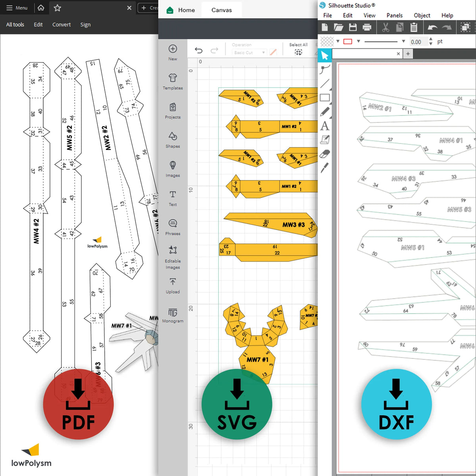Expand the fill pattern dropdown arrow
This screenshot has width=476, height=476.
click(x=338, y=41)
